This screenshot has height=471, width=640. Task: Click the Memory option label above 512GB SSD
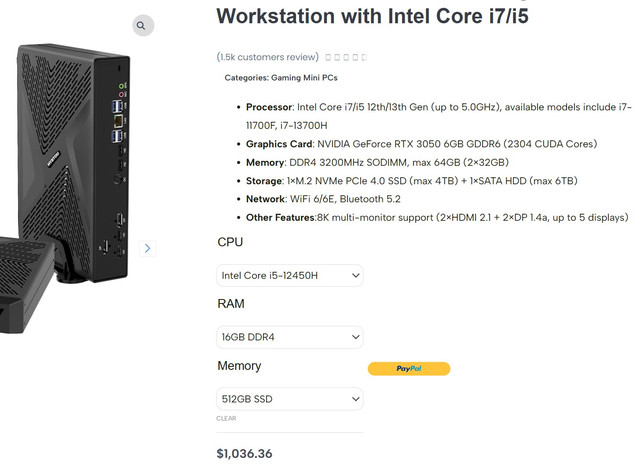click(239, 366)
